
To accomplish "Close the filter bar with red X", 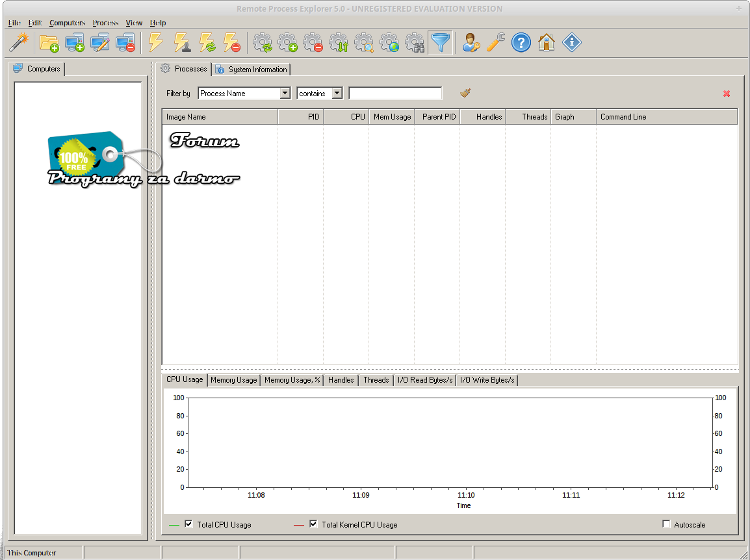I will point(727,94).
